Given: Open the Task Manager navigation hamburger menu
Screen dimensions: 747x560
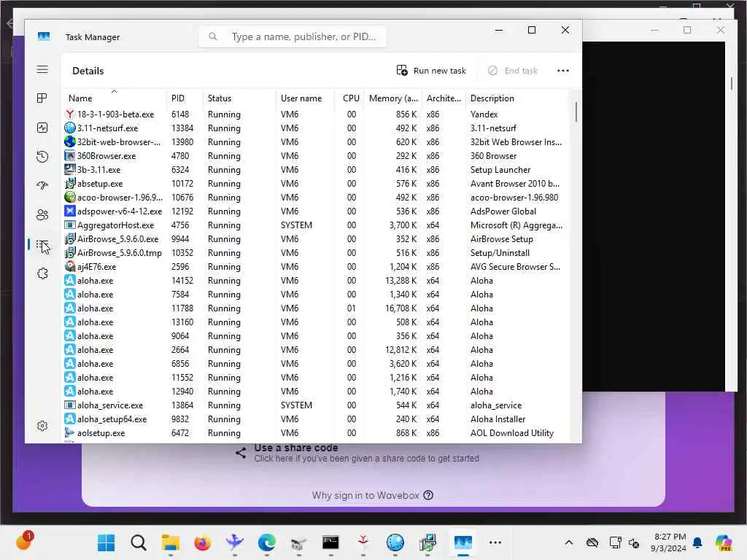Looking at the screenshot, I should (42, 69).
